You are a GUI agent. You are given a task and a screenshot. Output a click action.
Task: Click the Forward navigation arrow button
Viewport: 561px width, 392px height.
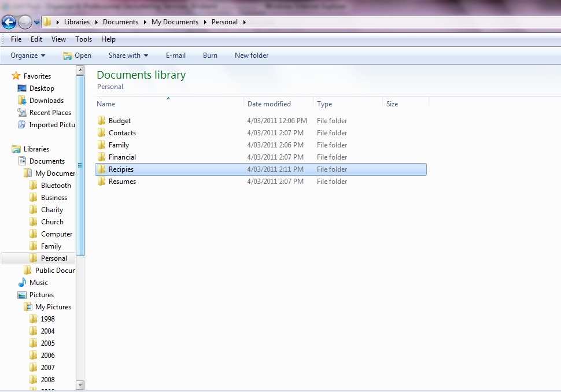click(x=25, y=22)
